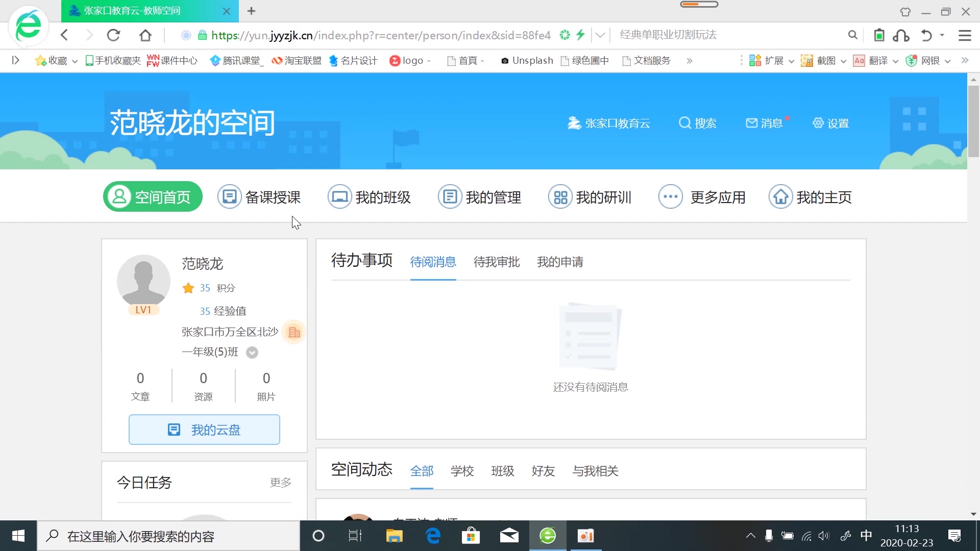
Task: Click 更多 today tasks link
Action: [x=281, y=482]
